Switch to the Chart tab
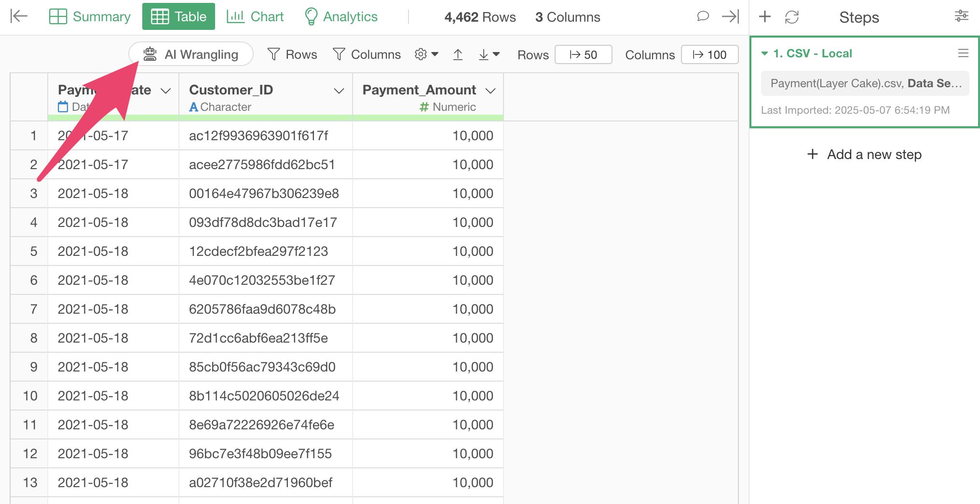The image size is (980, 504). pyautogui.click(x=255, y=16)
